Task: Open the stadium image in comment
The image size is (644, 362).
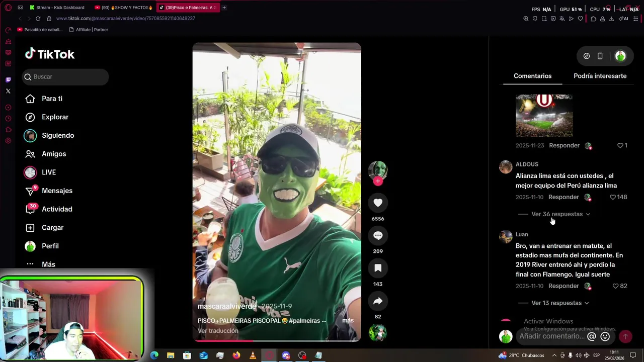Action: click(544, 116)
